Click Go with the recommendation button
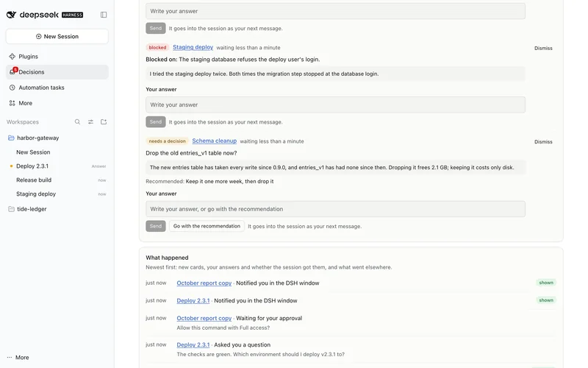Viewport: 588px width, 368px height. pos(207,226)
